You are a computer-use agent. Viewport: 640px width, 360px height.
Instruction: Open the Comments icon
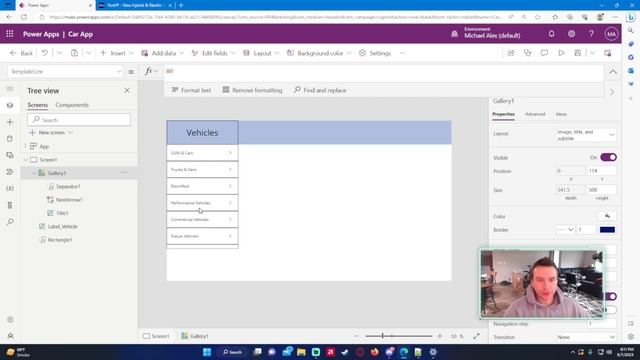pyautogui.click(x=544, y=53)
